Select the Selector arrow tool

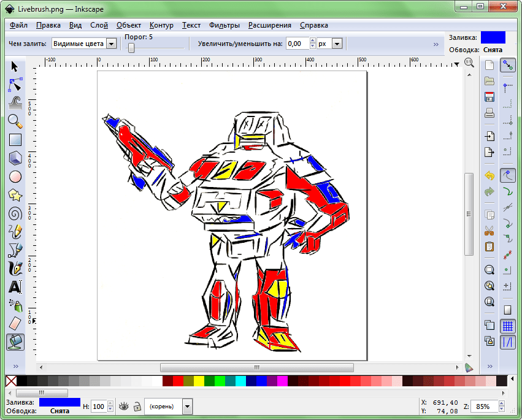click(x=15, y=66)
